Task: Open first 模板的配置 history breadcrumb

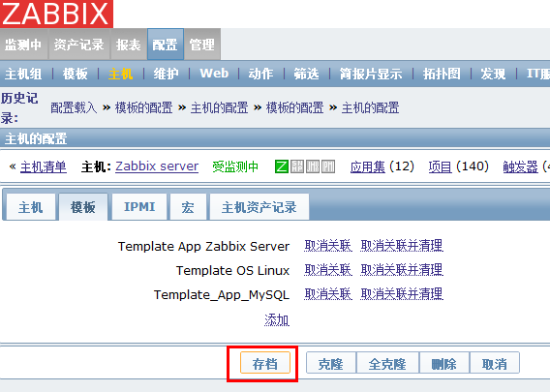Action: coord(144,107)
